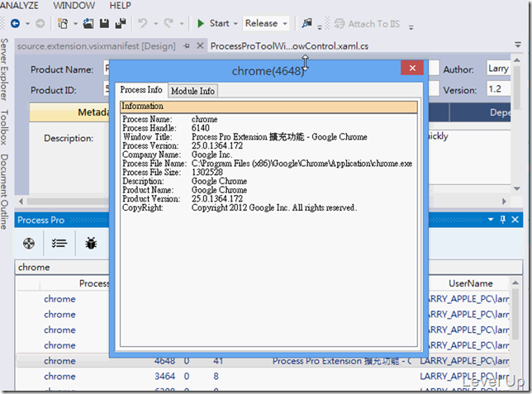The width and height of the screenshot is (532, 394).
Task: Select the chrome row with PID 4648
Action: (263, 361)
